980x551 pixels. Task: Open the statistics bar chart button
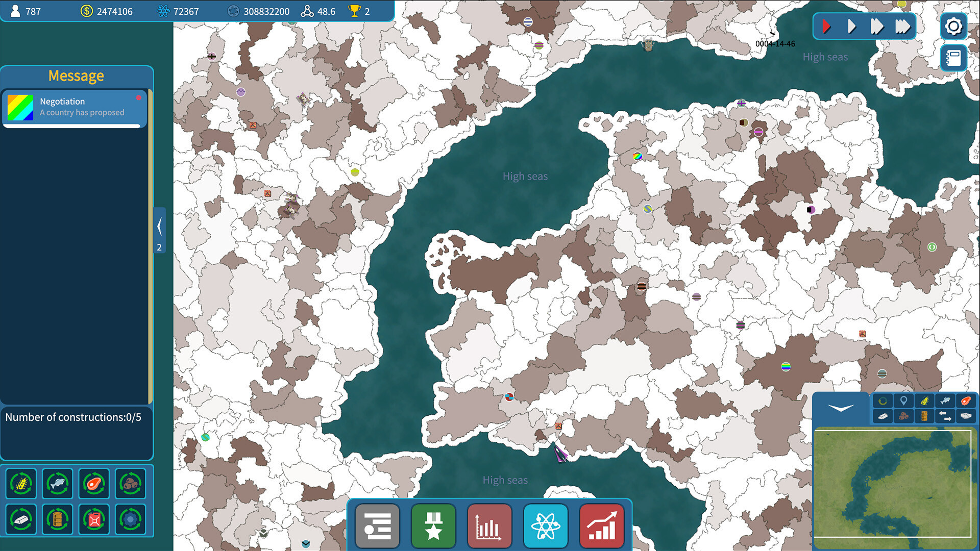[489, 526]
